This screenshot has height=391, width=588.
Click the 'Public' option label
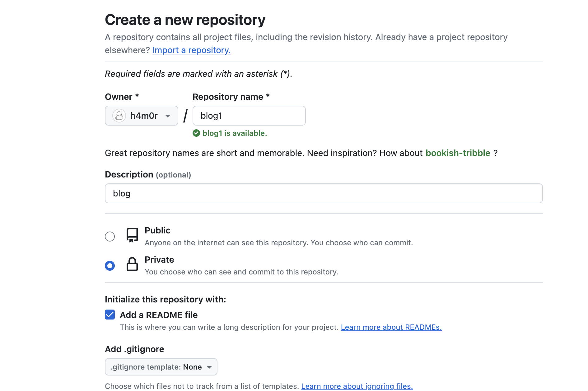tap(157, 230)
